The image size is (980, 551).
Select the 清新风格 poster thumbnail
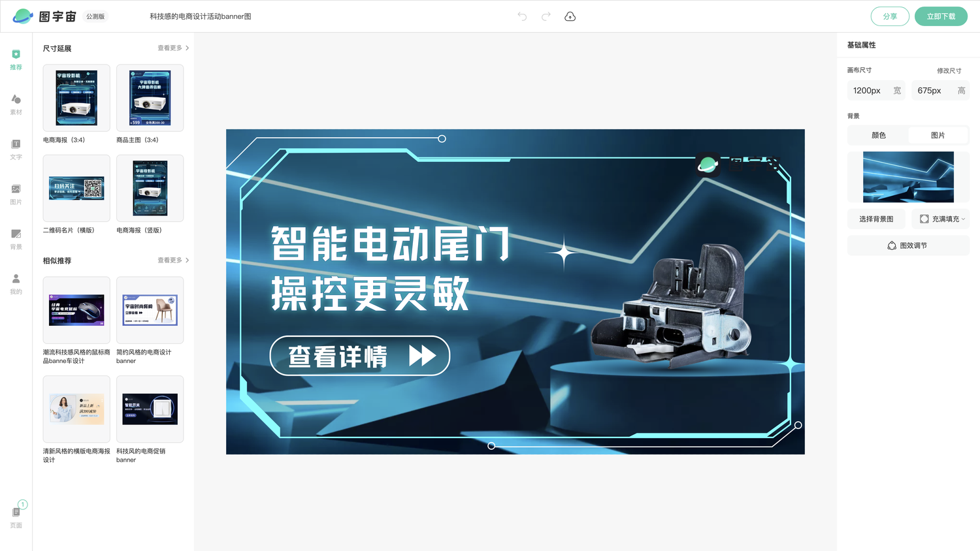(76, 409)
